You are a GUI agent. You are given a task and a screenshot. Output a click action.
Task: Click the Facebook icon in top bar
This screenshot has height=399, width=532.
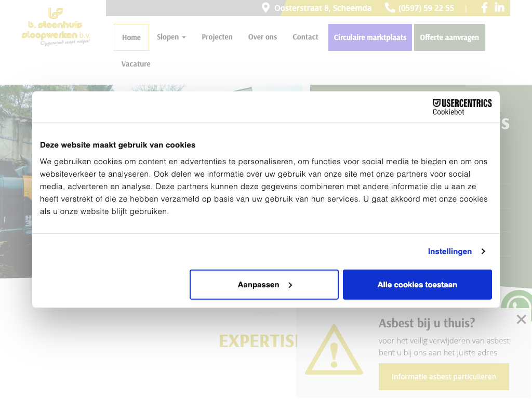[484, 8]
